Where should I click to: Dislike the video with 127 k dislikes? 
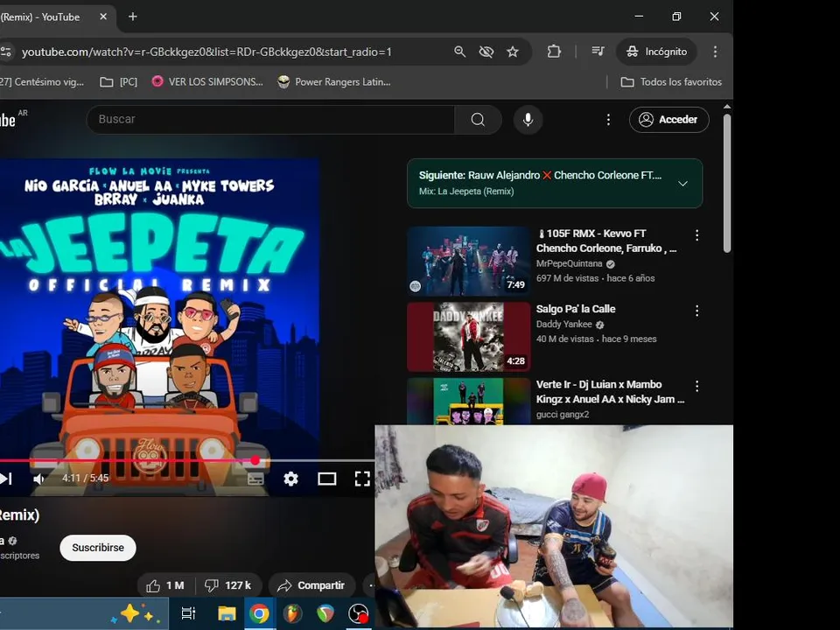pyautogui.click(x=228, y=585)
